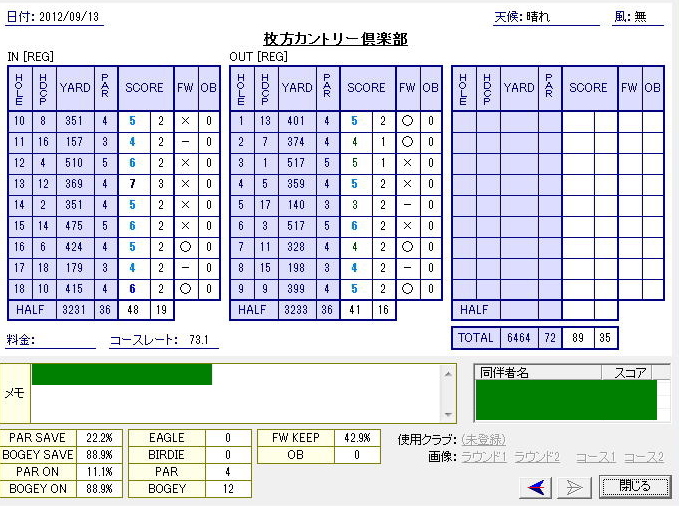Click hole 10 fairway X mark

pos(185,121)
